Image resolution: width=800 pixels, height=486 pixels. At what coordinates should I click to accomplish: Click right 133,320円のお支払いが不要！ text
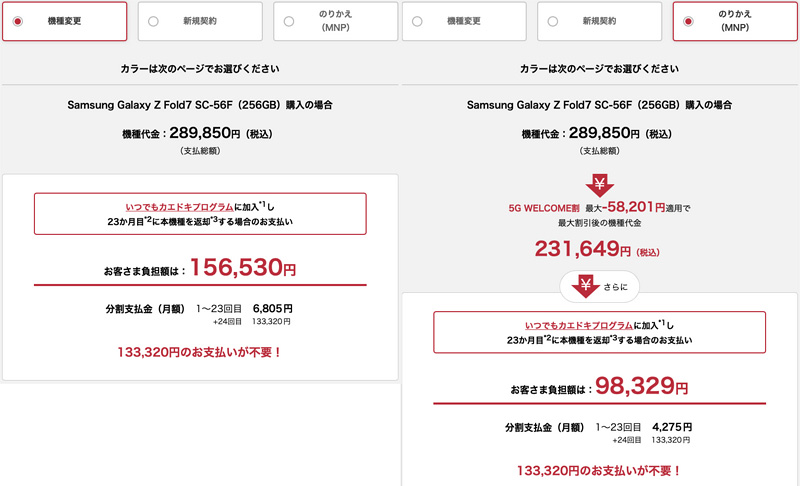(599, 471)
